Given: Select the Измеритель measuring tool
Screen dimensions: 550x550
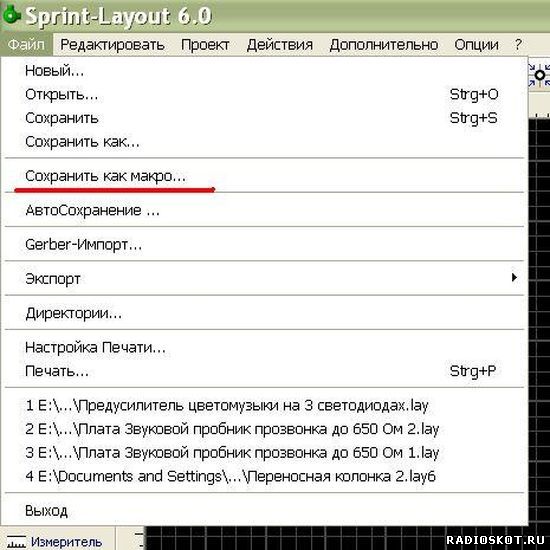Looking at the screenshot, I should [56, 541].
